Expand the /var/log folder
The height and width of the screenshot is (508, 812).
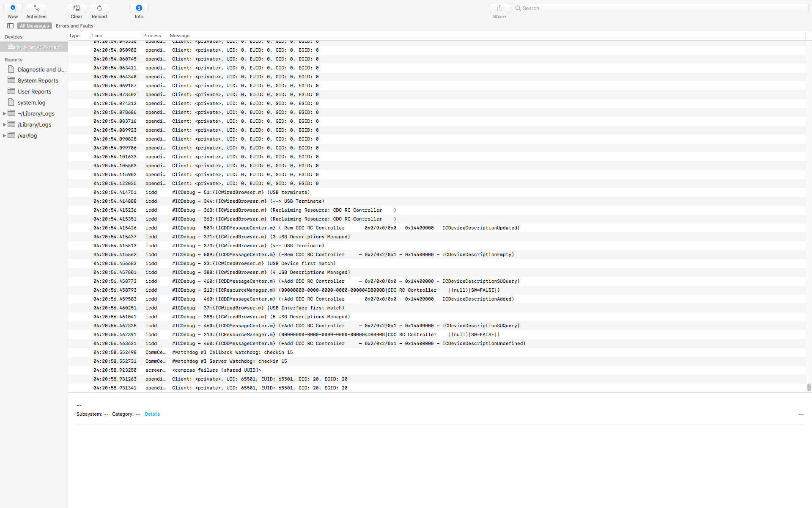coord(5,135)
